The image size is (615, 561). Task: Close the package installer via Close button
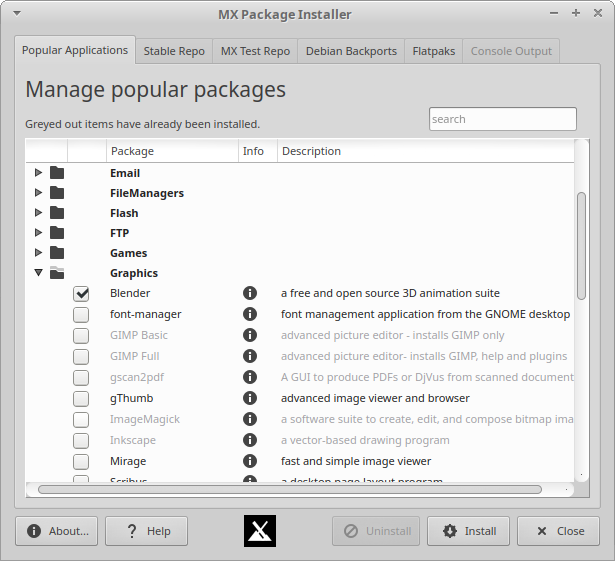pyautogui.click(x=558, y=531)
